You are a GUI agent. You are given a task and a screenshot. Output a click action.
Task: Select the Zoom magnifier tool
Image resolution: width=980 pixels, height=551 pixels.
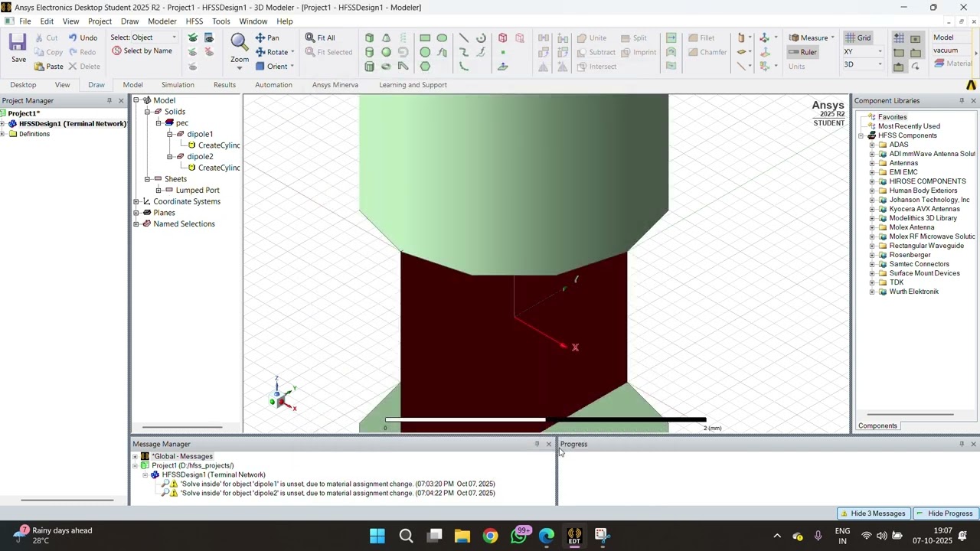[x=239, y=41]
